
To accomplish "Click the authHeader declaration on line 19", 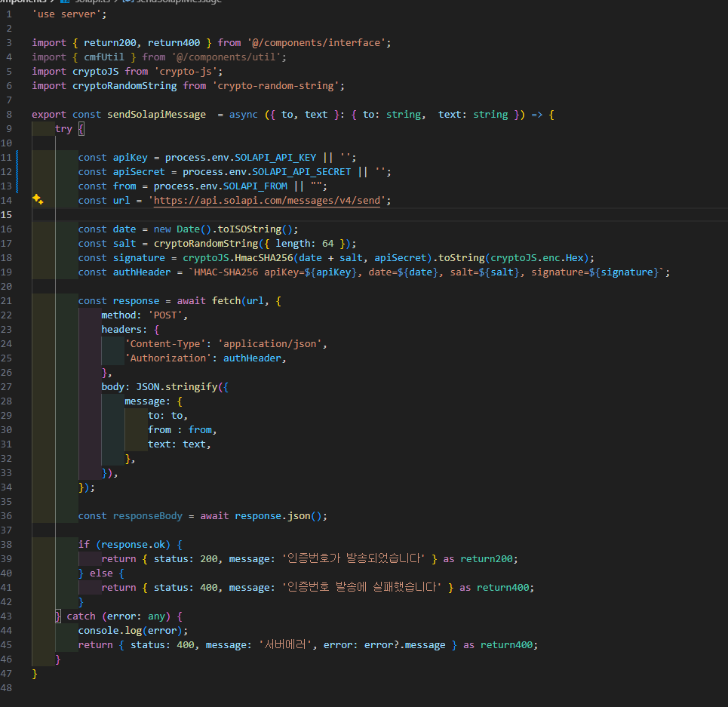I will coord(142,272).
